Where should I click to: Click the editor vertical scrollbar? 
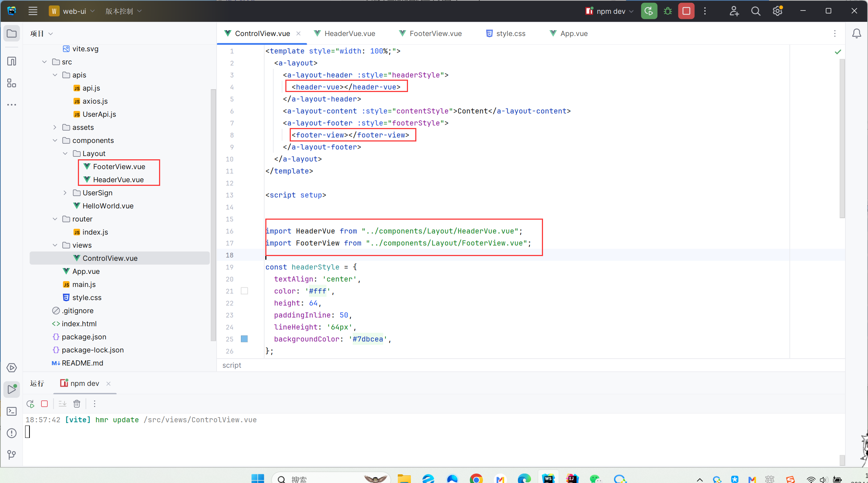(x=842, y=138)
